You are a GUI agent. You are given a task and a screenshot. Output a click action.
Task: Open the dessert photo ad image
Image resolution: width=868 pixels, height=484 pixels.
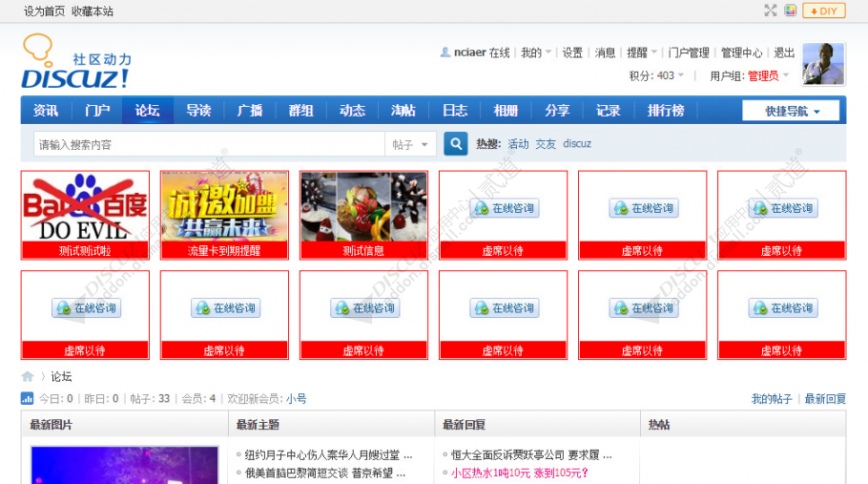point(363,206)
